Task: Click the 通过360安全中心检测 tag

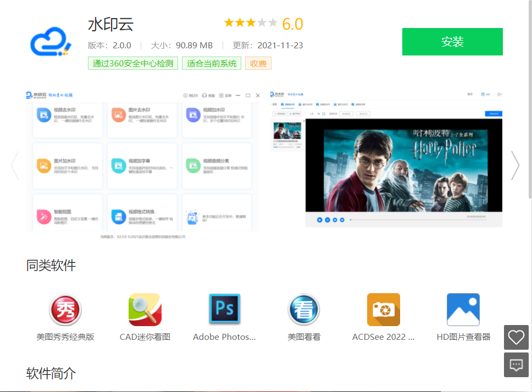Action: [133, 63]
